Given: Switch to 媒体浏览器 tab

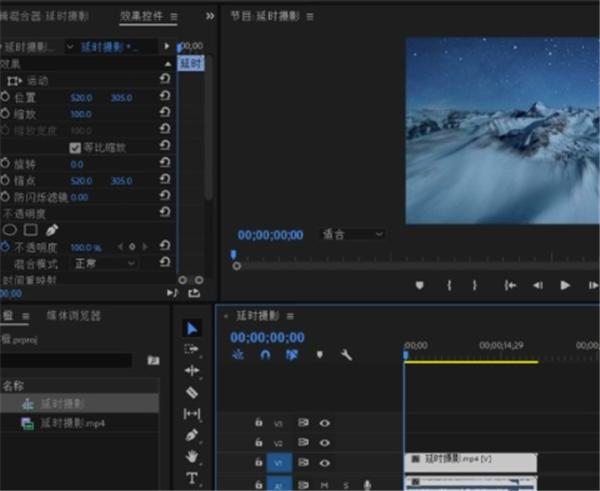Looking at the screenshot, I should coord(73,315).
